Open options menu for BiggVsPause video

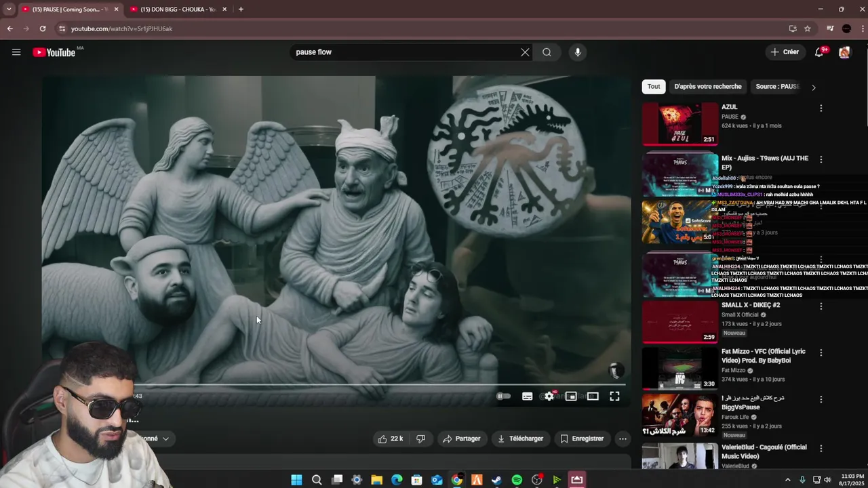tap(821, 399)
